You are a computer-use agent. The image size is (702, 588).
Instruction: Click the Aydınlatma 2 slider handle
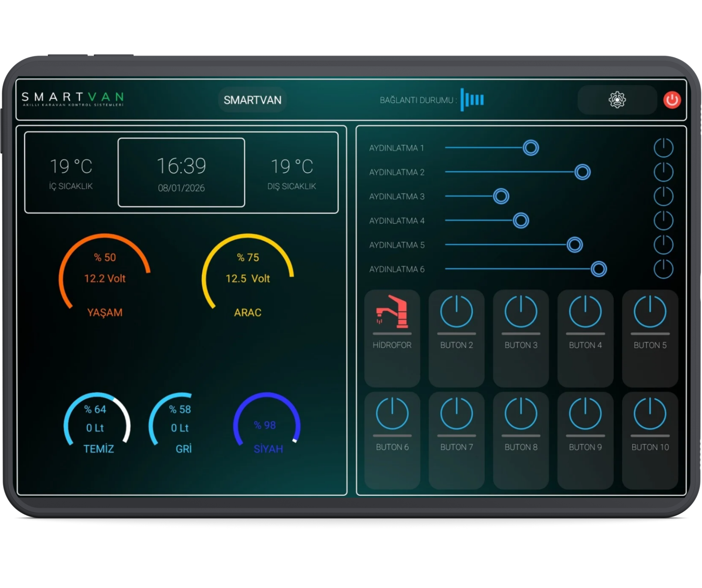[582, 172]
